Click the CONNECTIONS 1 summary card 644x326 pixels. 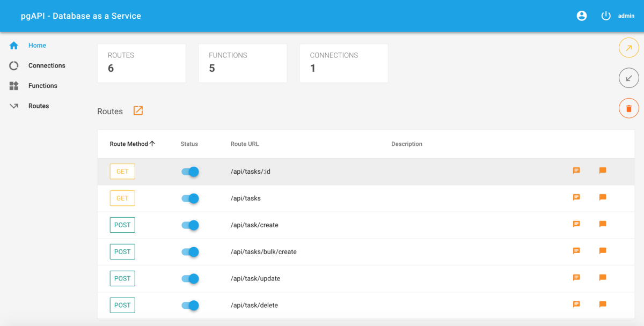pos(343,63)
